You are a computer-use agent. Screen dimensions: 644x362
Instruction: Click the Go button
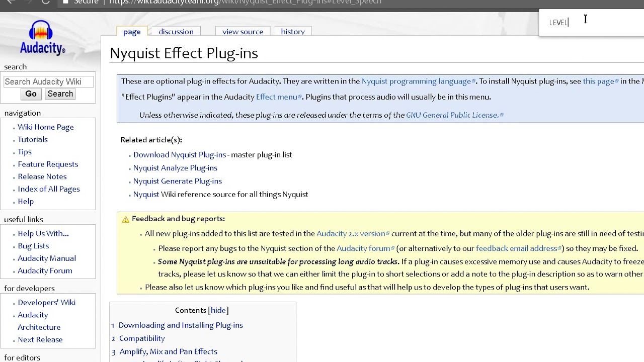tap(31, 94)
